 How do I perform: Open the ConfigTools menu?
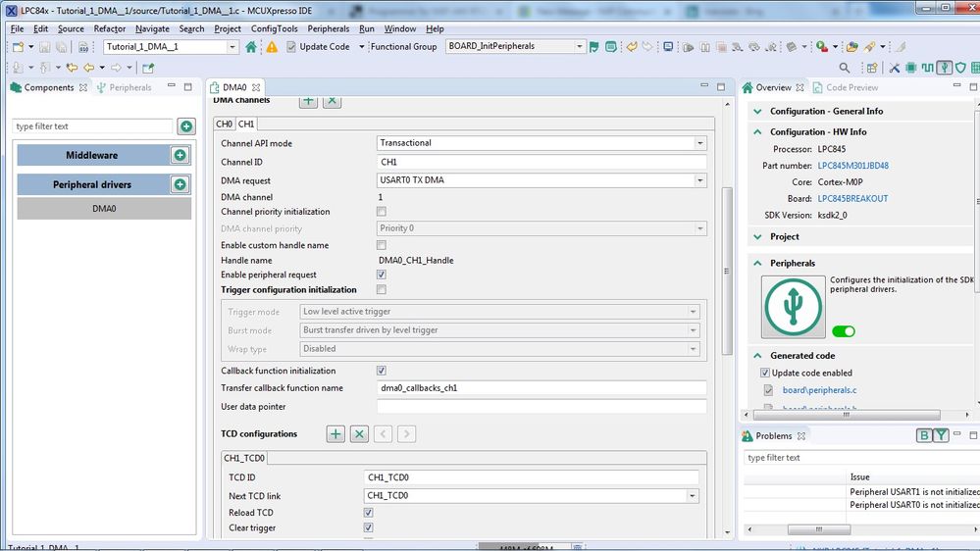coord(274,28)
